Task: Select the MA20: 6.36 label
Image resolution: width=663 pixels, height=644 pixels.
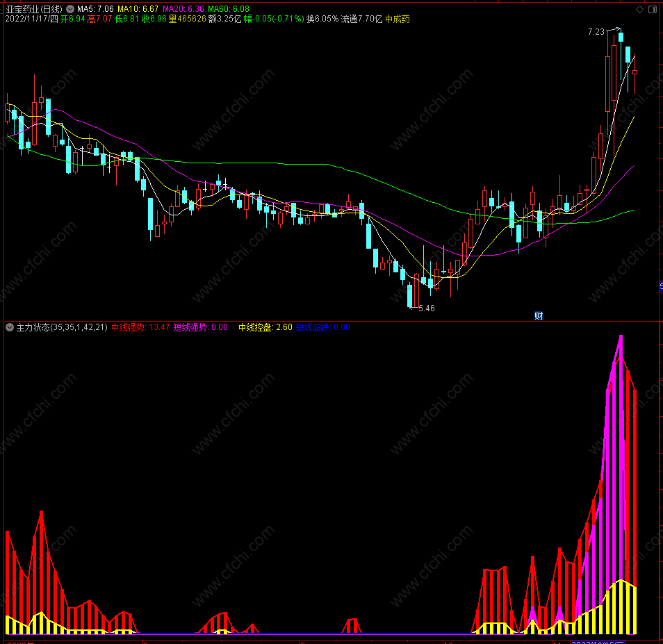Action: point(183,9)
